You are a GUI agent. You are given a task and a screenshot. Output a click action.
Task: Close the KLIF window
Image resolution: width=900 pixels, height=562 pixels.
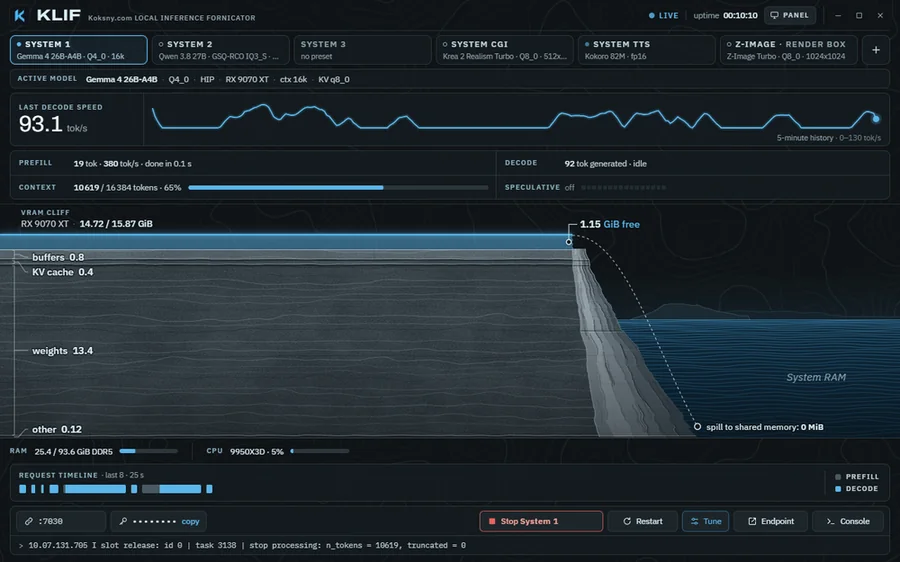tap(880, 15)
